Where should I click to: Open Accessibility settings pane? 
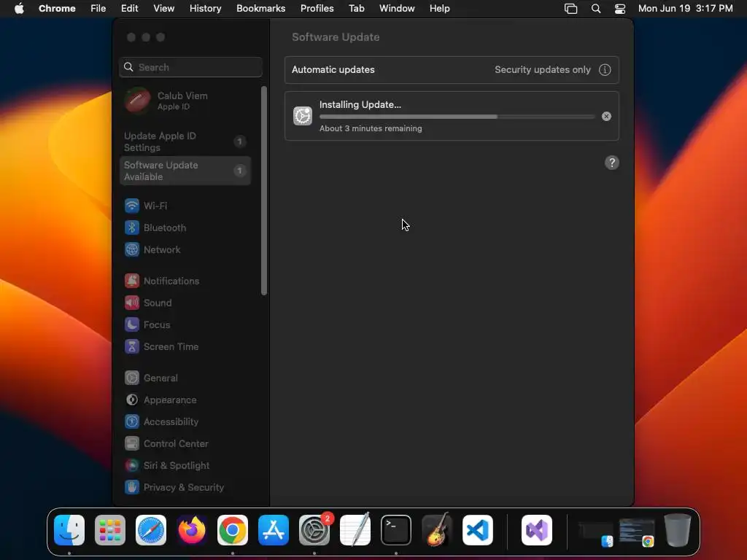click(161, 422)
